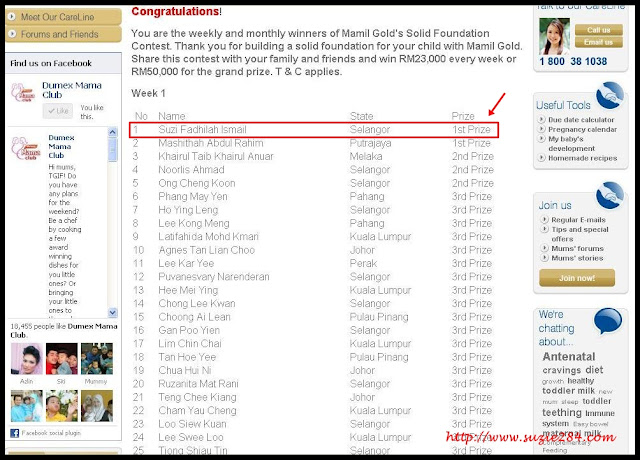
Task: Select winner name Suzi Fadhilah Ismail
Action: (x=202, y=129)
